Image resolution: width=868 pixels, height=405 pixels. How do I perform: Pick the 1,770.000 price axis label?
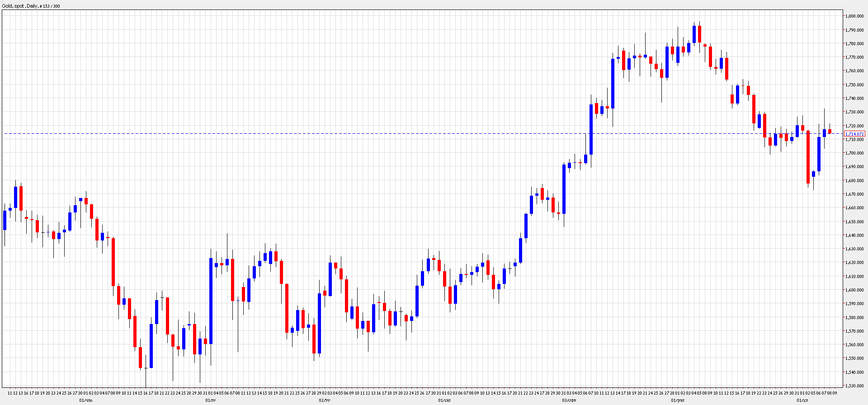click(854, 57)
